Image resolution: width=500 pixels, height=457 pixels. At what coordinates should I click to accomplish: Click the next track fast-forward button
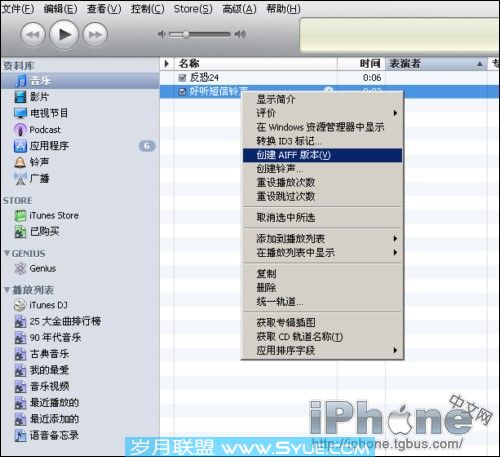coord(95,35)
